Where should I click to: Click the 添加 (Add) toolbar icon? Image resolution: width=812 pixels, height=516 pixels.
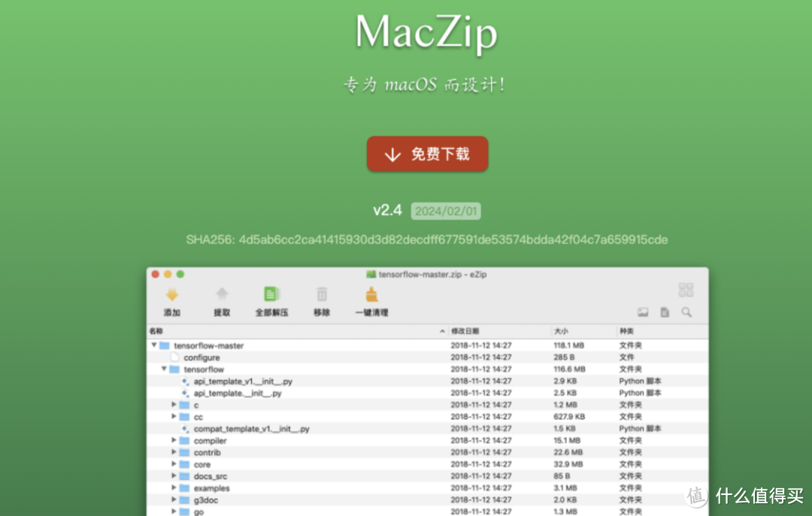[172, 295]
